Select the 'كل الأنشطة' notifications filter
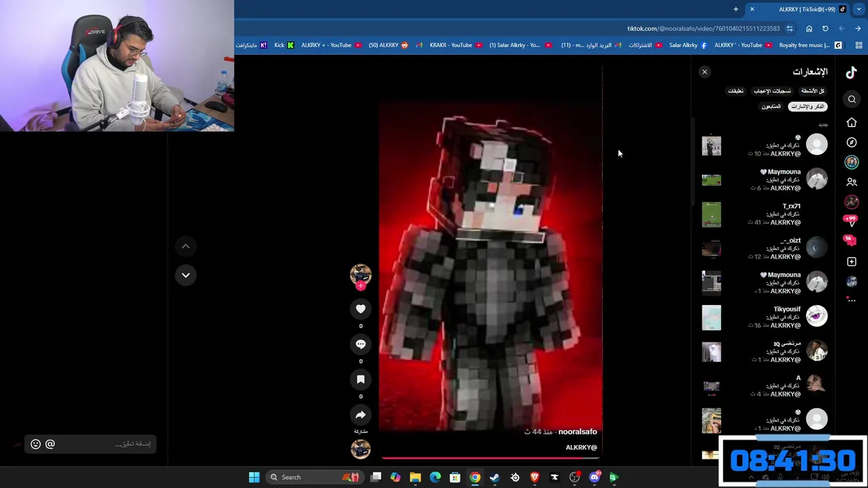This screenshot has height=488, width=868. pos(812,91)
